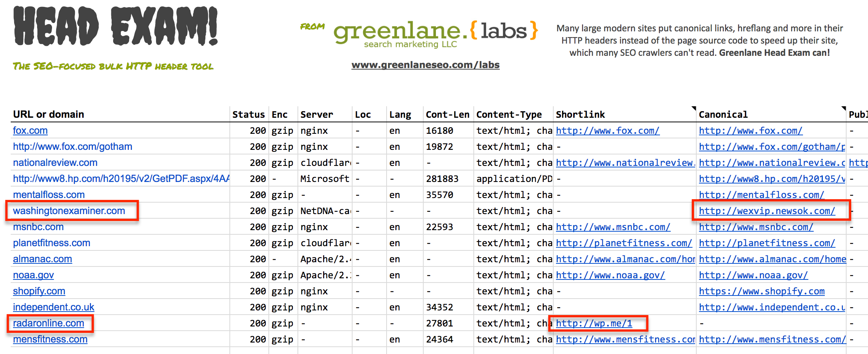Image resolution: width=868 pixels, height=354 pixels.
Task: Select the application/PD Content-Type cell
Action: click(x=514, y=179)
